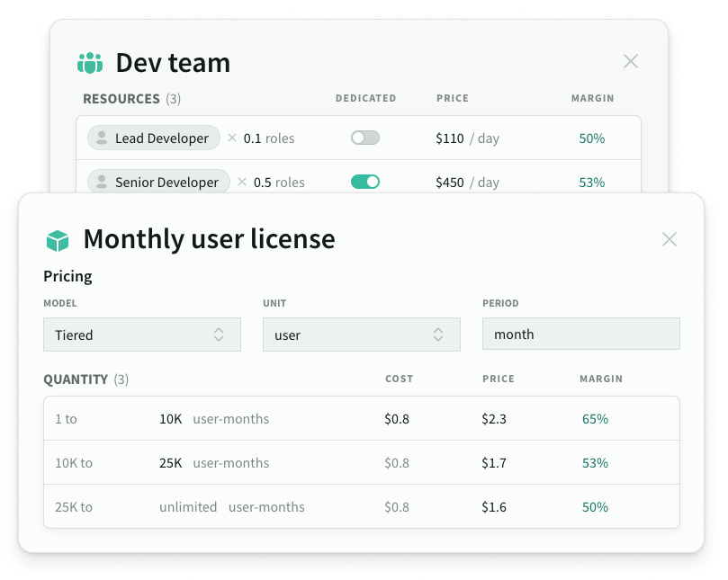The image size is (728, 580).
Task: Click the $110 per day price
Action: tap(450, 138)
